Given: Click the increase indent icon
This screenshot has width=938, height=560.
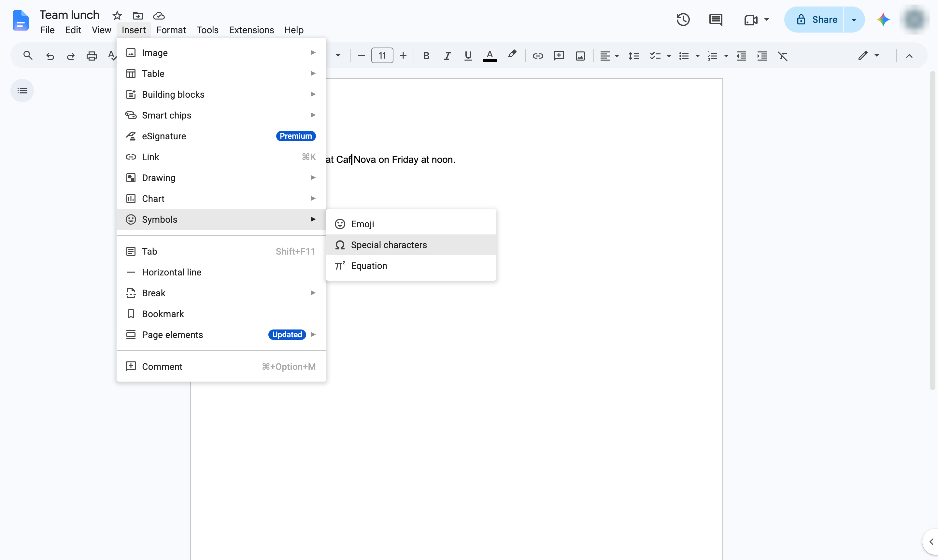Looking at the screenshot, I should point(762,56).
